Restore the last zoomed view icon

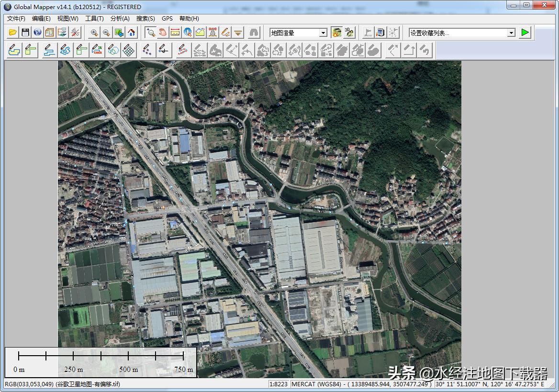pyautogui.click(x=118, y=33)
